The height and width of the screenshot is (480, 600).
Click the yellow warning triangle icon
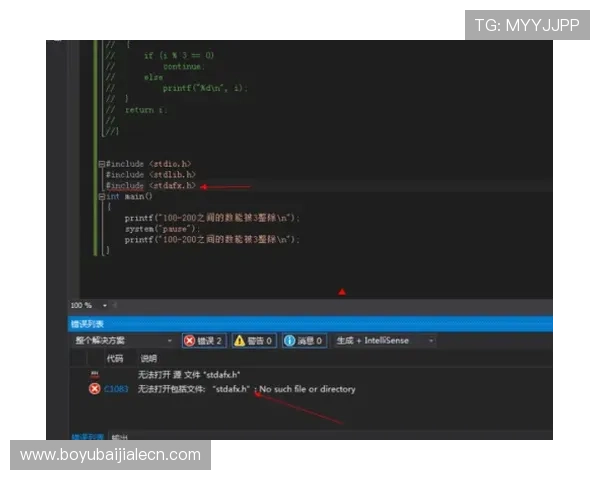240,341
